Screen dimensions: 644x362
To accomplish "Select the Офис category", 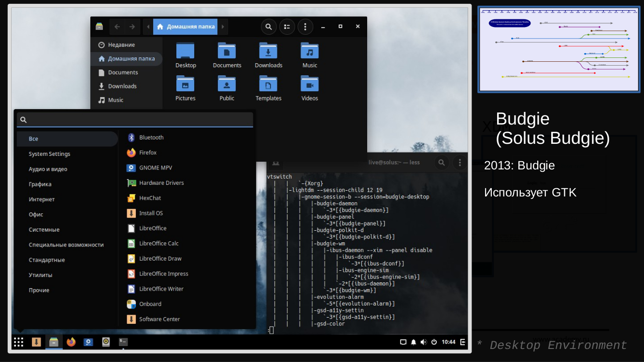I will (x=67, y=214).
